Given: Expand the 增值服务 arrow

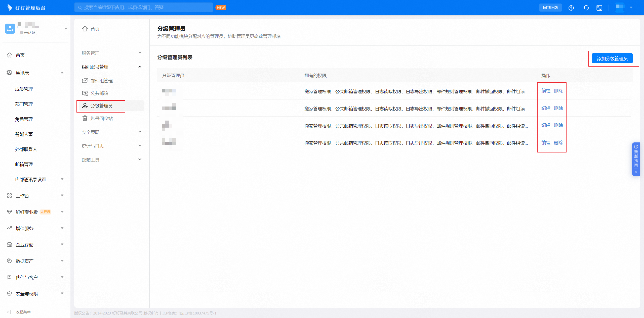Looking at the screenshot, I should (62, 228).
